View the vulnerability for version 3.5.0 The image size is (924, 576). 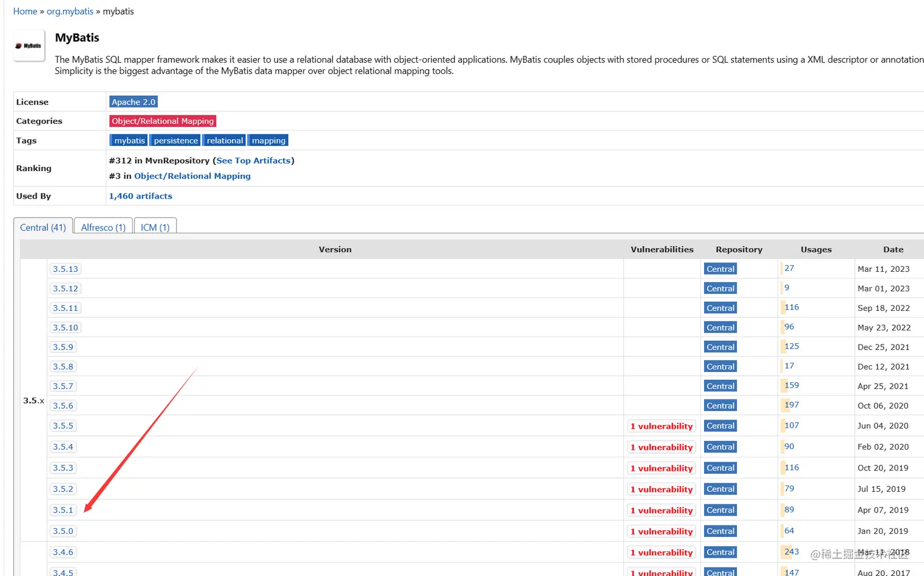pos(662,531)
